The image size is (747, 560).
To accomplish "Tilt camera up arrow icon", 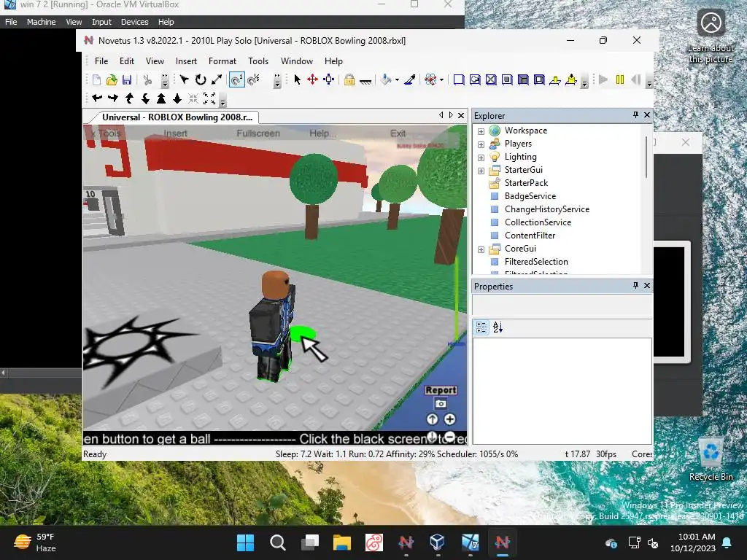I will [x=129, y=98].
